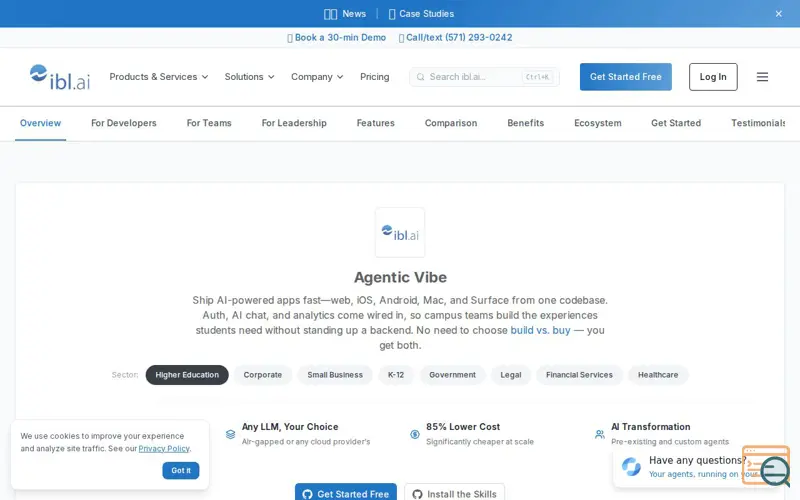Select the Legal sector chip
This screenshot has width=800, height=500.
[511, 375]
